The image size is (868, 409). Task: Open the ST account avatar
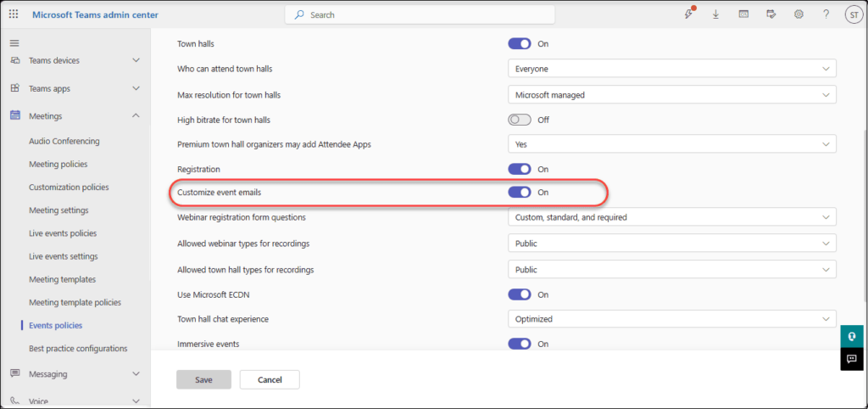pos(853,15)
